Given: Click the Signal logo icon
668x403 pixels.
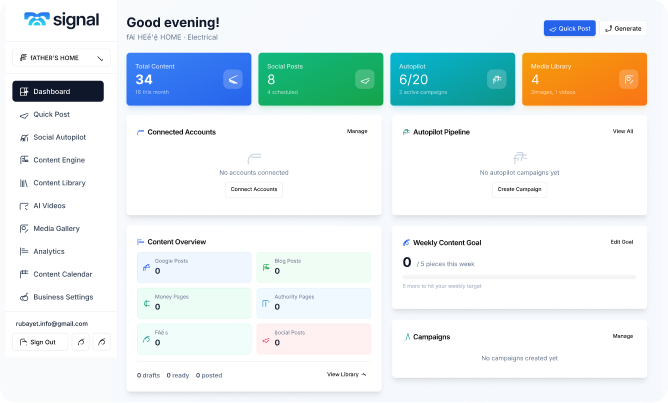Looking at the screenshot, I should pyautogui.click(x=37, y=19).
